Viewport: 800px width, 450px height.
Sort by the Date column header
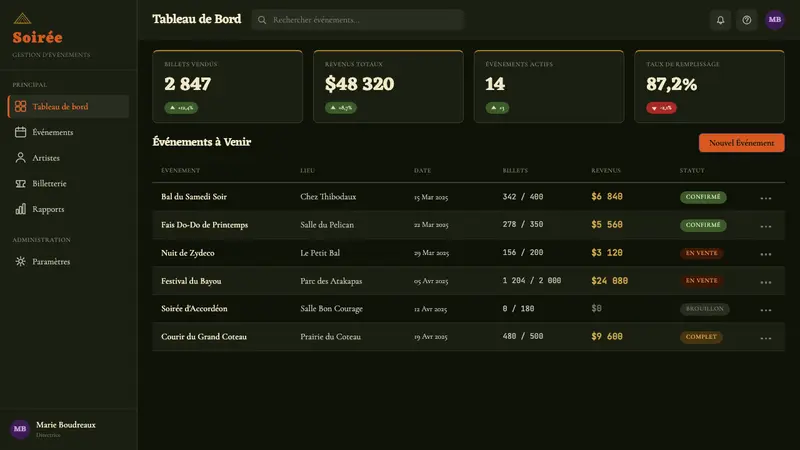coord(422,170)
